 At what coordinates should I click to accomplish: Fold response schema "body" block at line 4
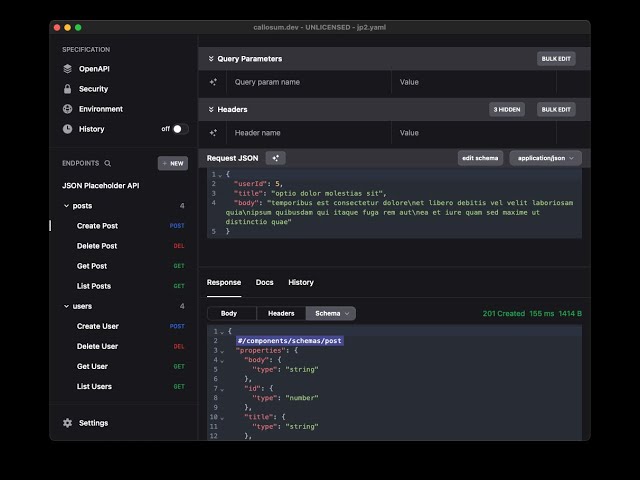tap(222, 360)
